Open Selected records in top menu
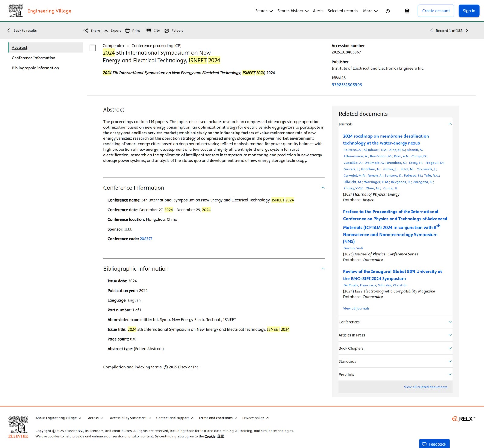484x448 pixels. [342, 11]
